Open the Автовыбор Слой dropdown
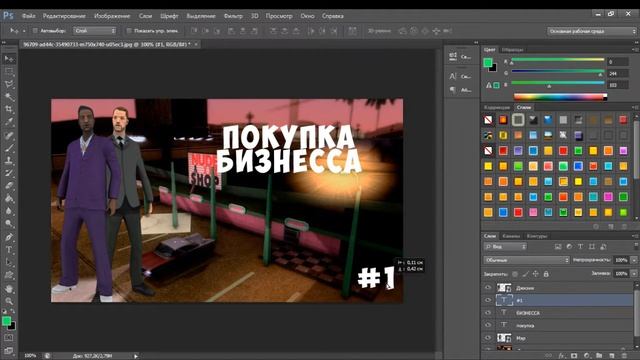Viewport: 640px width, 360px height. tap(95, 31)
